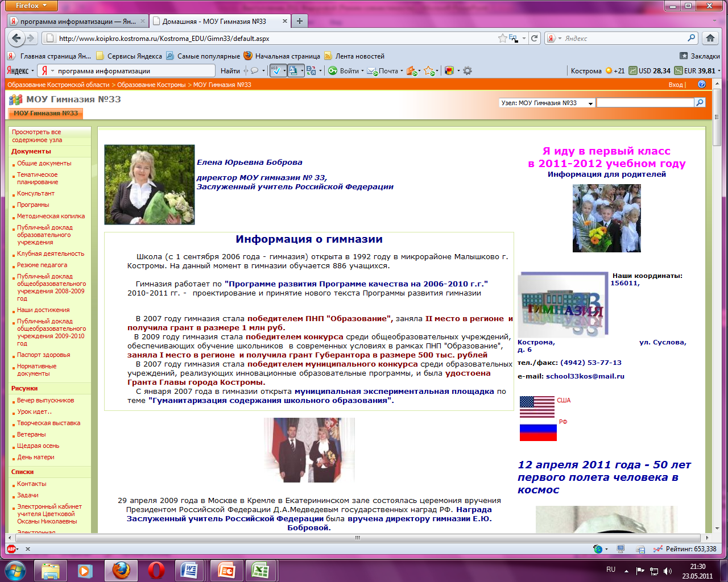Click the Kremlin award ceremony photo
Image resolution: width=728 pixels, height=582 pixels.
[309, 450]
